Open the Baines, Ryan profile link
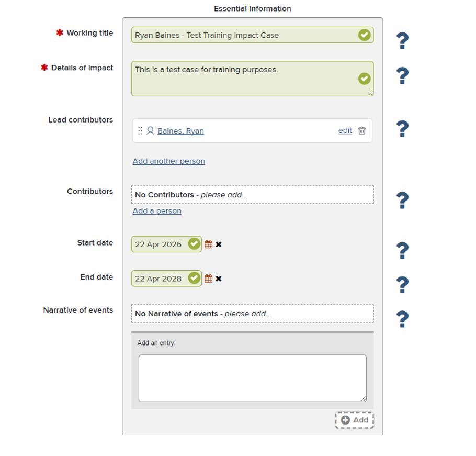 point(180,131)
